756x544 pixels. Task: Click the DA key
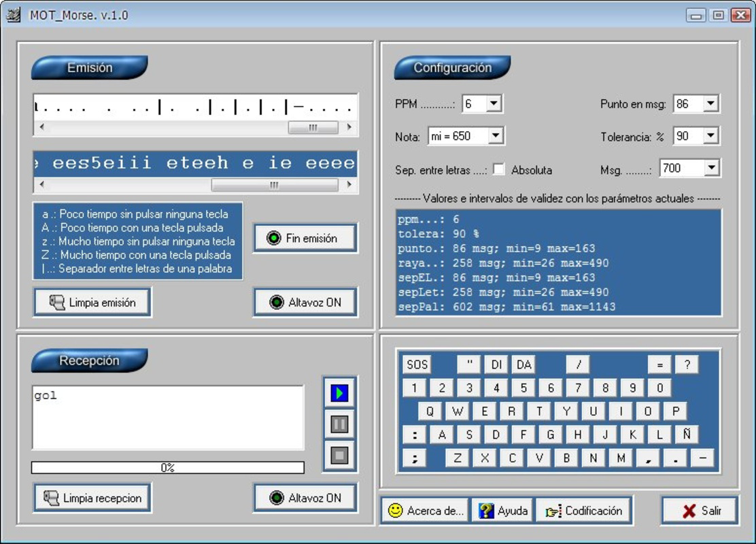524,364
